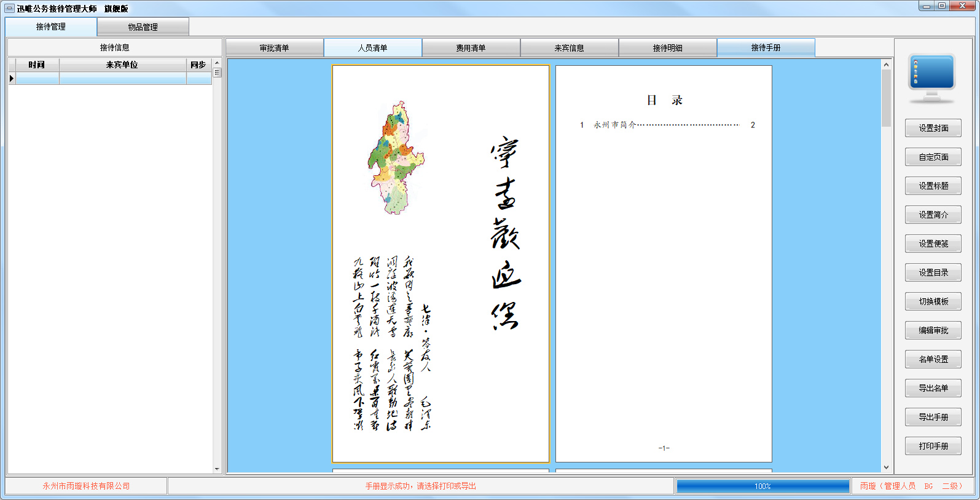
Task: Click the status message 手册显示成功
Action: (x=421, y=486)
